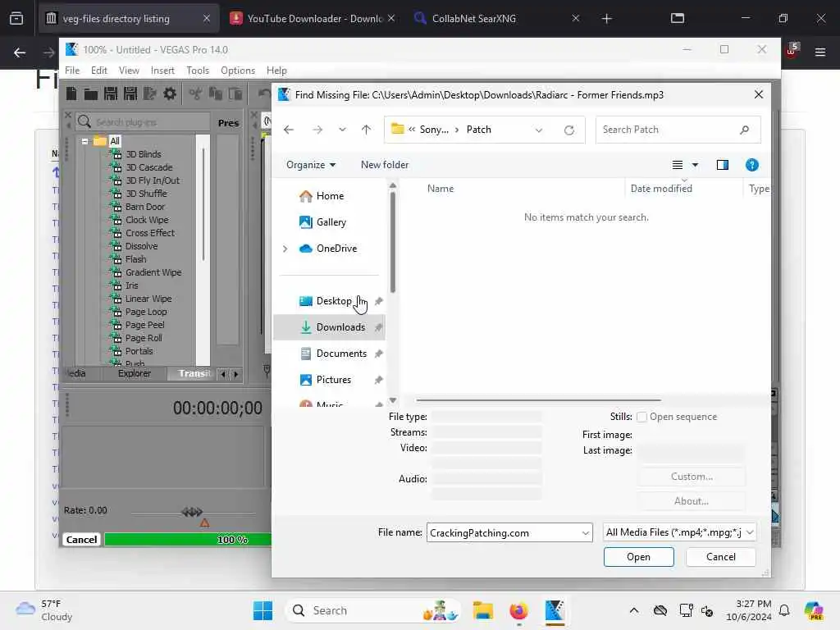Expand File name combo box dropdown
840x630 pixels.
(585, 533)
